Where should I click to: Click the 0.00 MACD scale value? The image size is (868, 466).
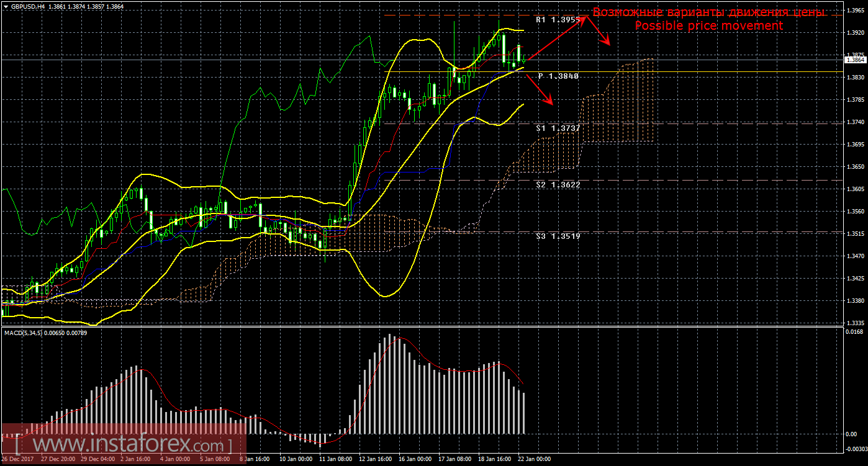[x=851, y=434]
